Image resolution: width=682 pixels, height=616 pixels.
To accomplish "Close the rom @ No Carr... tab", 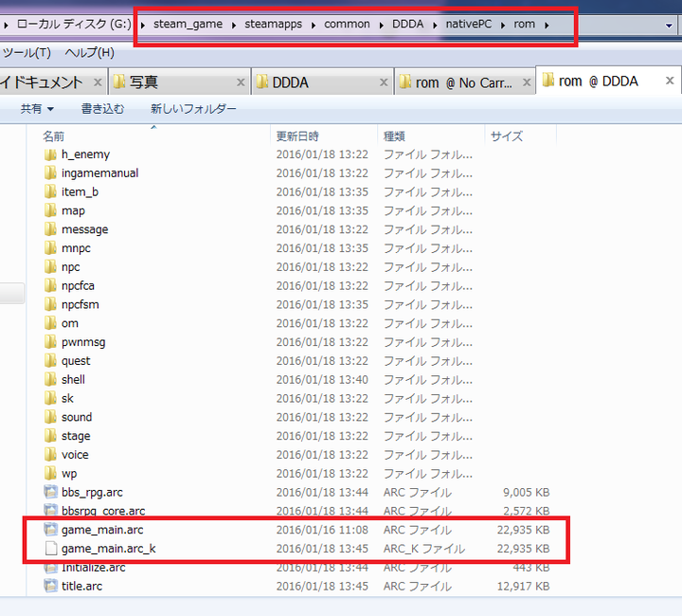I will click(x=527, y=82).
